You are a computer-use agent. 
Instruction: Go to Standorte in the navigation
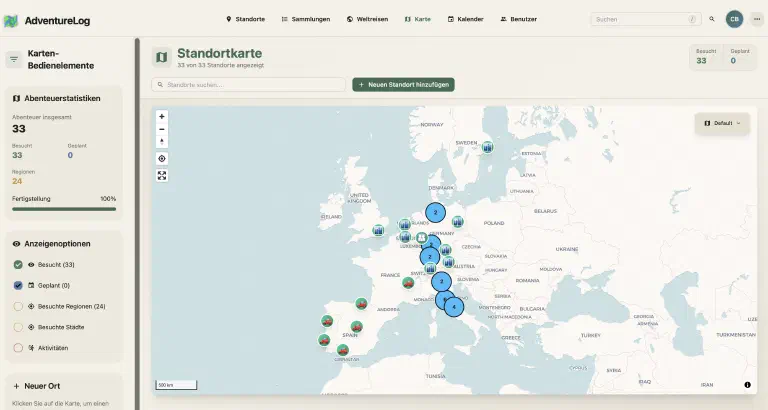click(245, 19)
